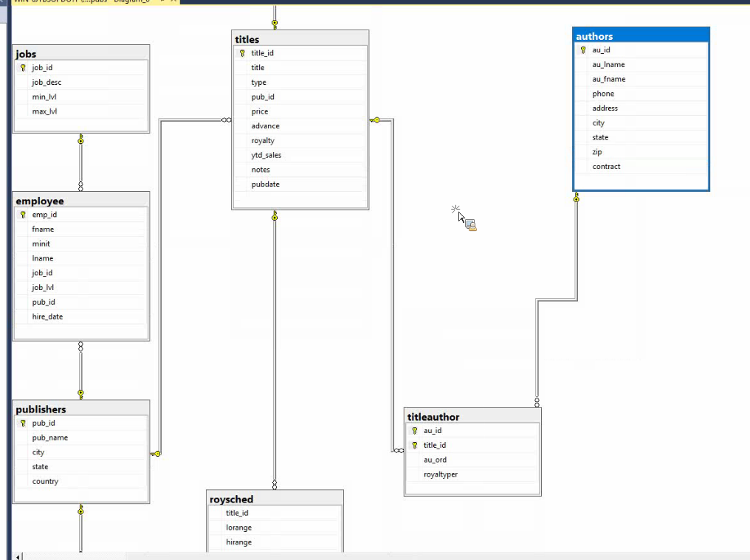Click the infinity endpoint above the roysched table

[275, 485]
